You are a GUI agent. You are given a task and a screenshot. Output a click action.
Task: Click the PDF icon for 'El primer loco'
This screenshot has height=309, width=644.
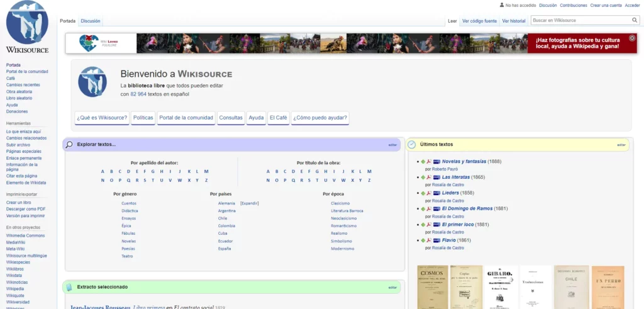click(428, 225)
